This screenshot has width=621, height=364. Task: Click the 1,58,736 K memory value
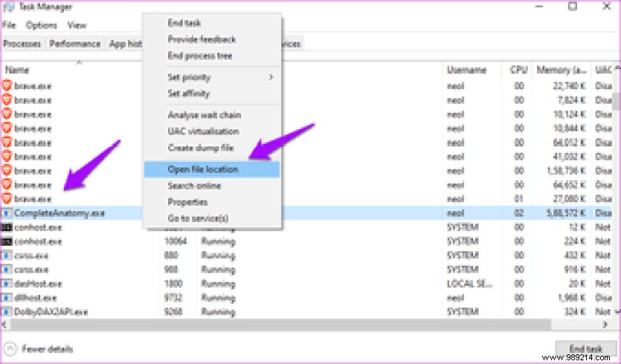(565, 171)
